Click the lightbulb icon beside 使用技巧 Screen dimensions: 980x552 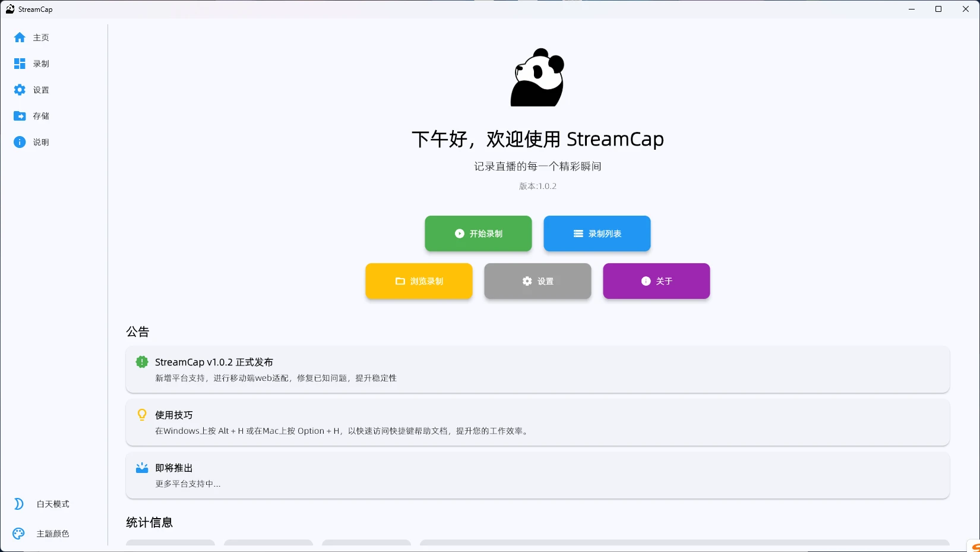pyautogui.click(x=142, y=415)
